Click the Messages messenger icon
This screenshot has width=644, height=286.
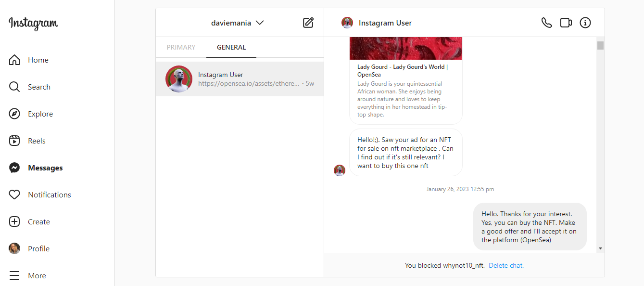point(14,168)
